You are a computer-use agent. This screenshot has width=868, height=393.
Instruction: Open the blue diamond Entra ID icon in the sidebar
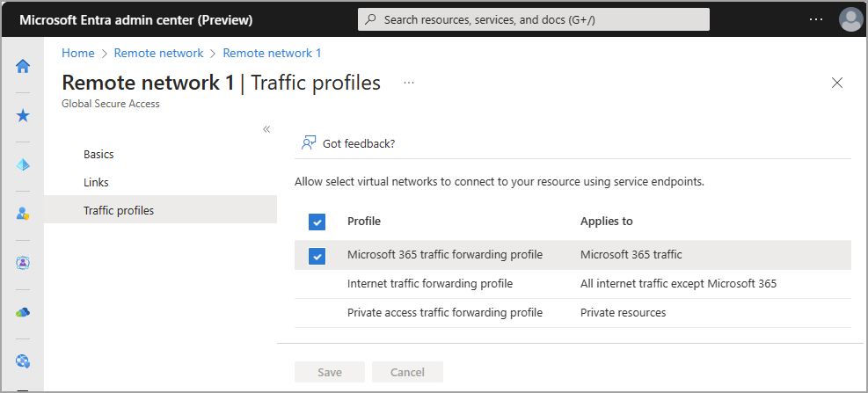(23, 165)
